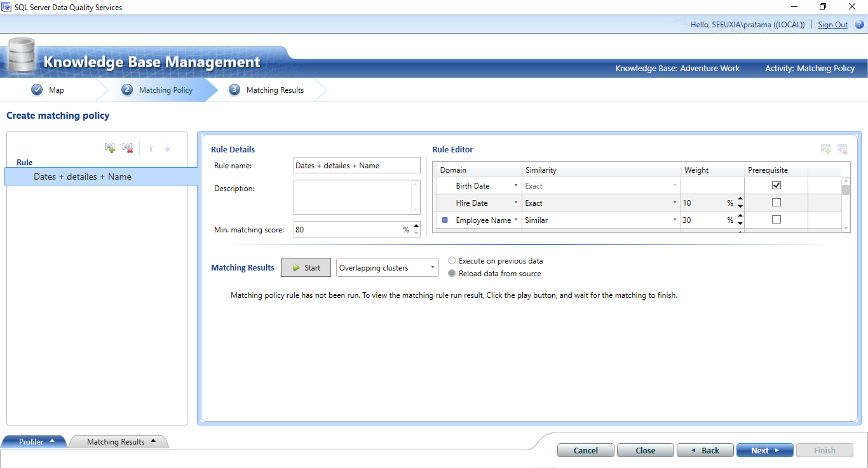Increase the Min. matching score value
Viewport: 868px width, 468px height.
(x=416, y=225)
